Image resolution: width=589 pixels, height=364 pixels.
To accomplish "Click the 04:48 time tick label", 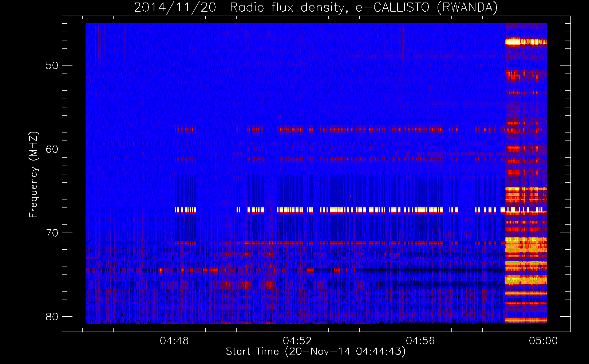I will (174, 341).
